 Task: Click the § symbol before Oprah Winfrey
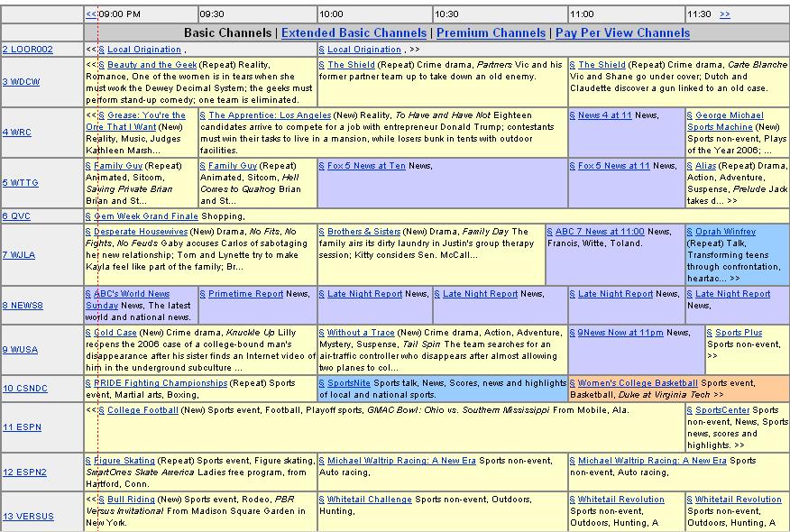(690, 232)
